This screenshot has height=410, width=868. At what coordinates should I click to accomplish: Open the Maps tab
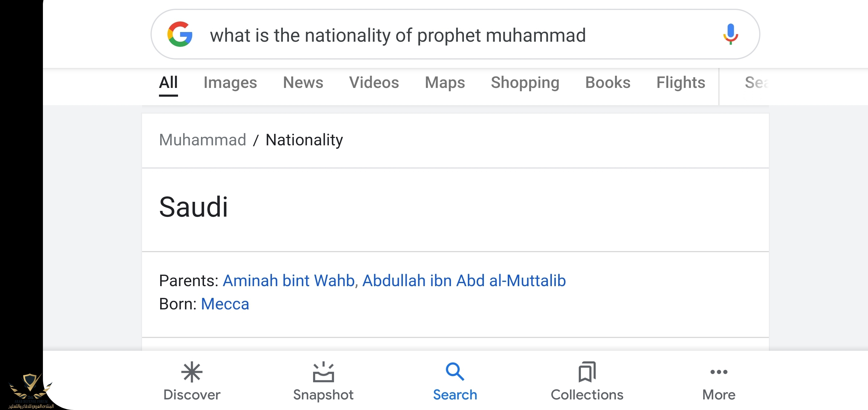tap(445, 83)
